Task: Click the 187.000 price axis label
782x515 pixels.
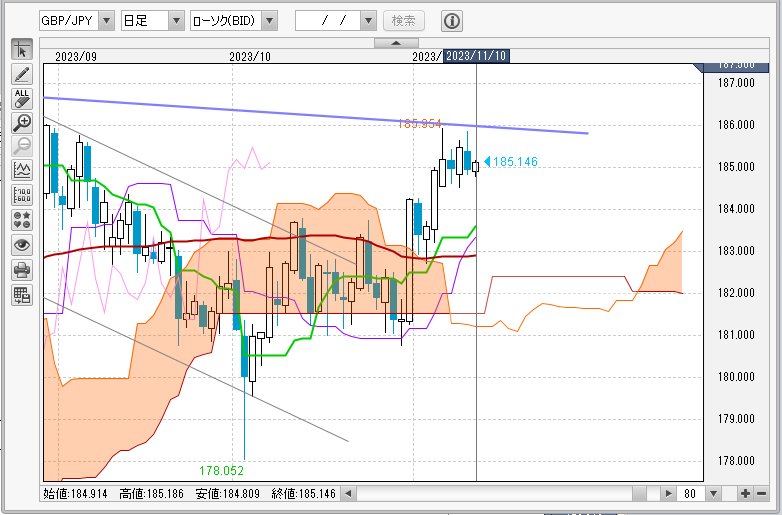Action: pyautogui.click(x=736, y=83)
